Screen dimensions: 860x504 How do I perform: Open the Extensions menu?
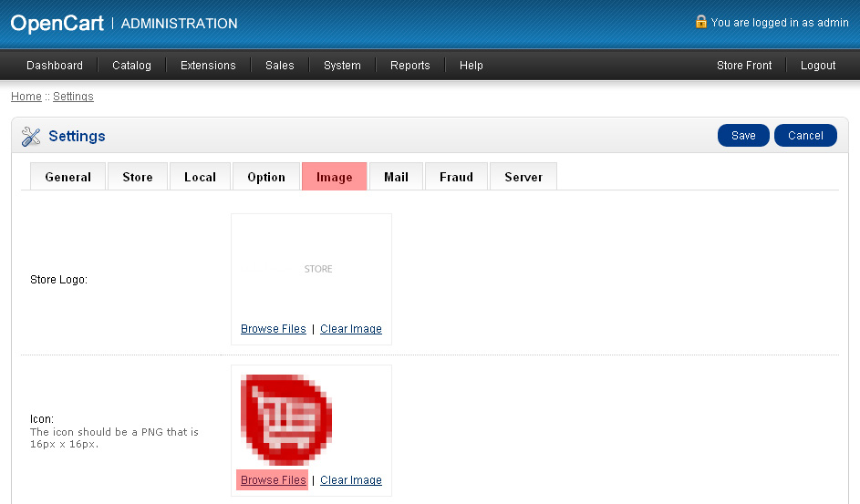tap(208, 66)
